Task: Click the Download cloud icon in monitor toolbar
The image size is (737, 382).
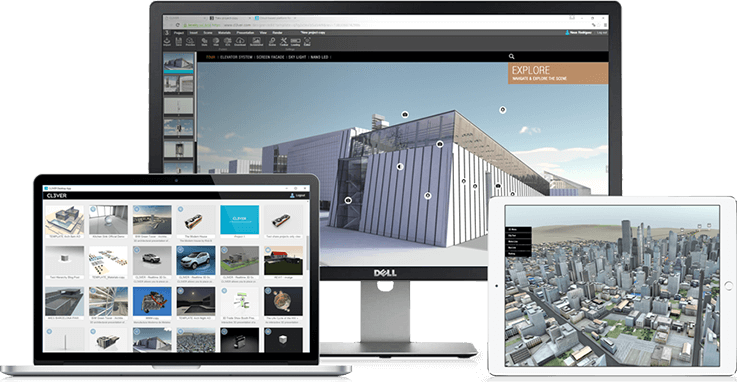Action: click(x=240, y=41)
